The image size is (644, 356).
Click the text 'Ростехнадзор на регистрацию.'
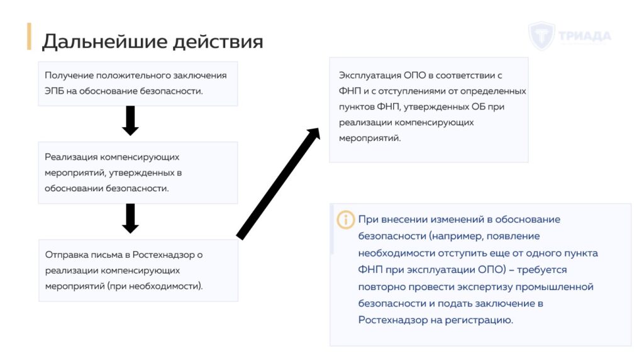coord(436,320)
